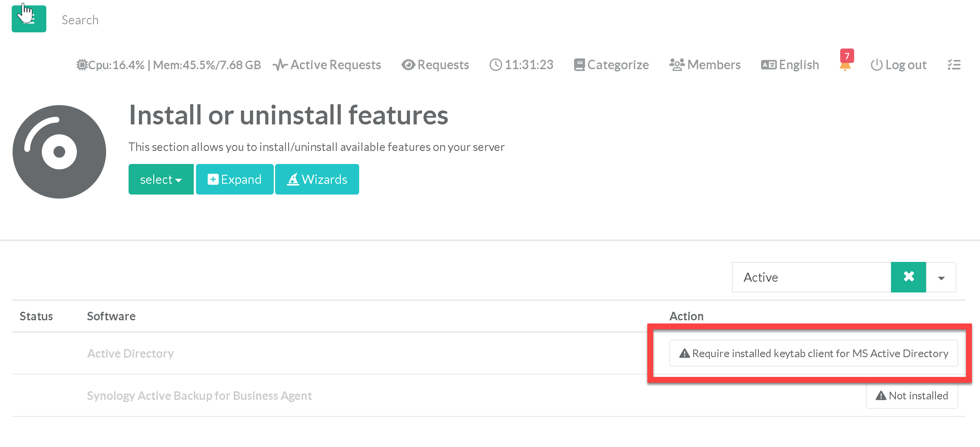Open the Requests view
The height and width of the screenshot is (447, 980).
[435, 65]
